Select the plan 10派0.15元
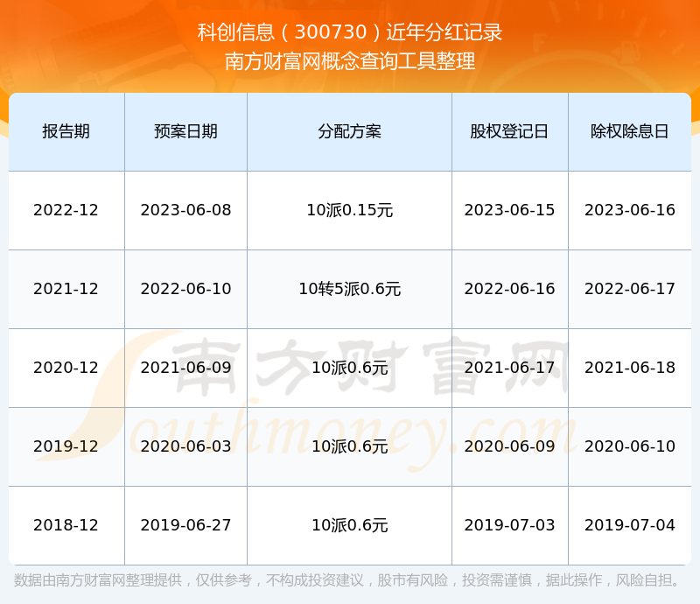 (x=349, y=210)
